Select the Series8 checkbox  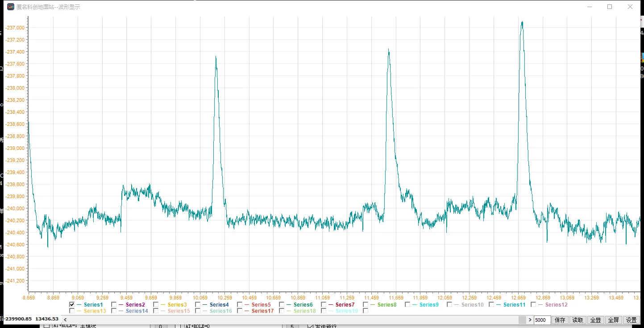[366, 305]
